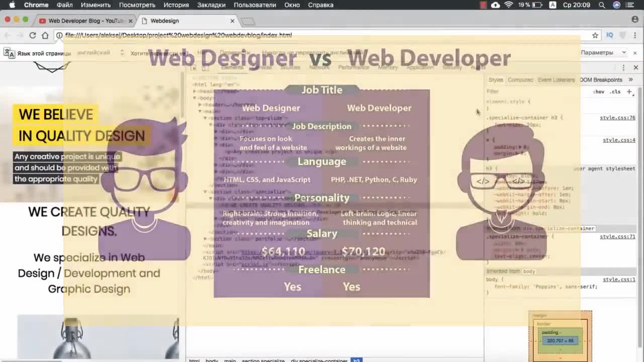The image size is (644, 362).
Task: Open the Параметры translate options dropdown
Action: (x=603, y=53)
